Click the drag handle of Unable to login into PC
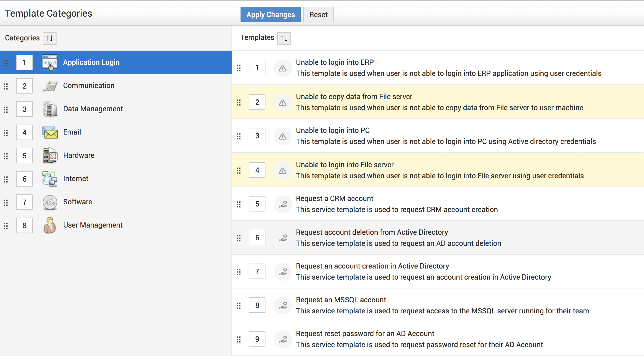The height and width of the screenshot is (356, 644). [x=239, y=136]
